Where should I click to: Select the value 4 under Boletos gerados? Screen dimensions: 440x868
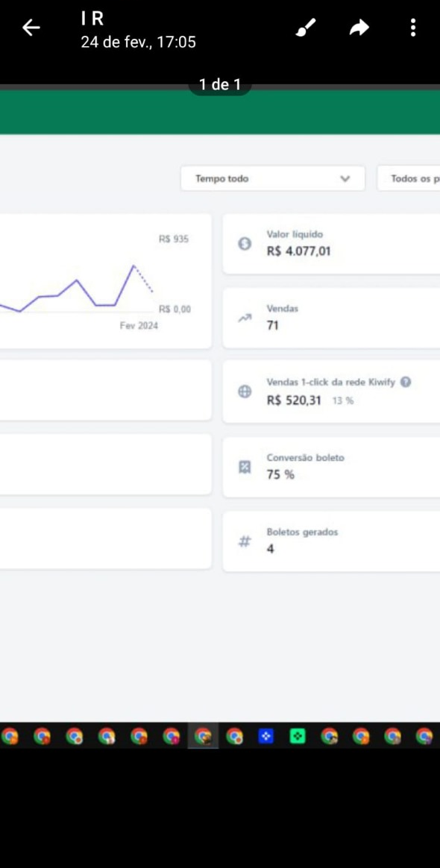tap(270, 549)
